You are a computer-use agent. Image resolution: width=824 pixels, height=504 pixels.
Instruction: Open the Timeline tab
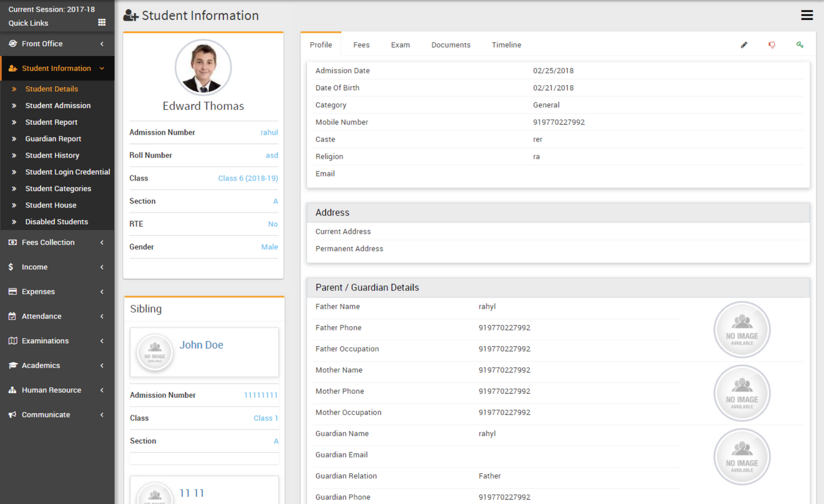506,45
